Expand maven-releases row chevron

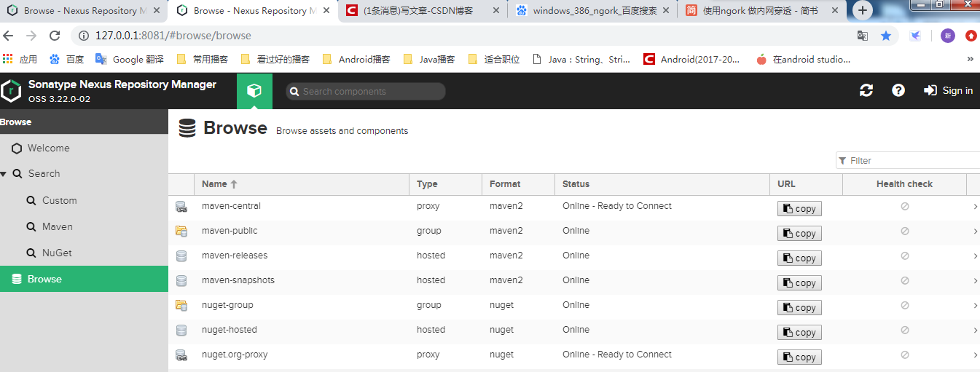click(976, 256)
